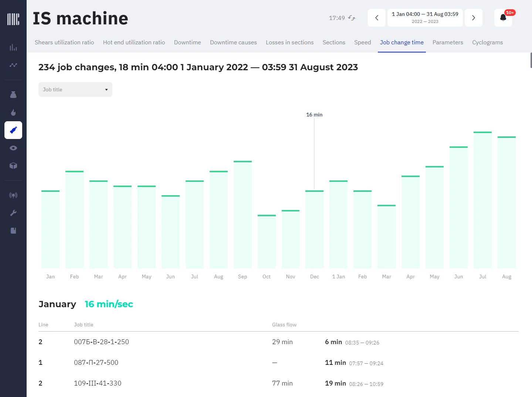Click the flame icon in sidebar
This screenshot has width=532, height=397.
(x=13, y=112)
